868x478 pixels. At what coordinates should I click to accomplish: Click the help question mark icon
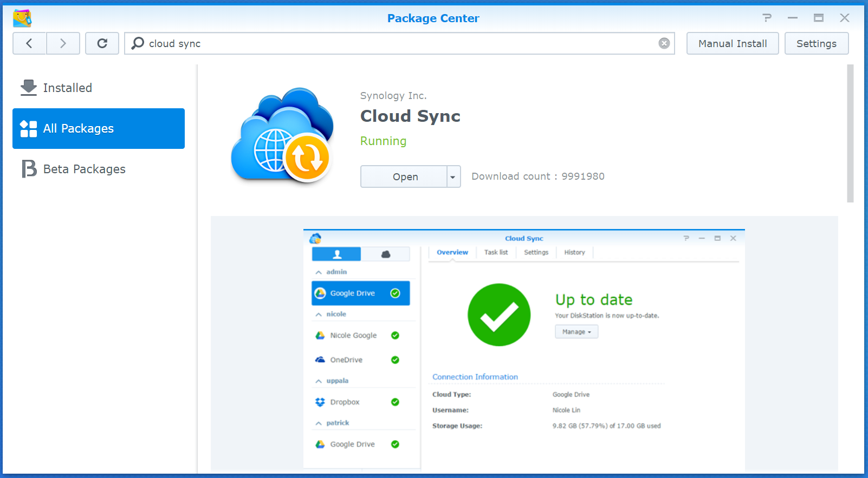767,18
